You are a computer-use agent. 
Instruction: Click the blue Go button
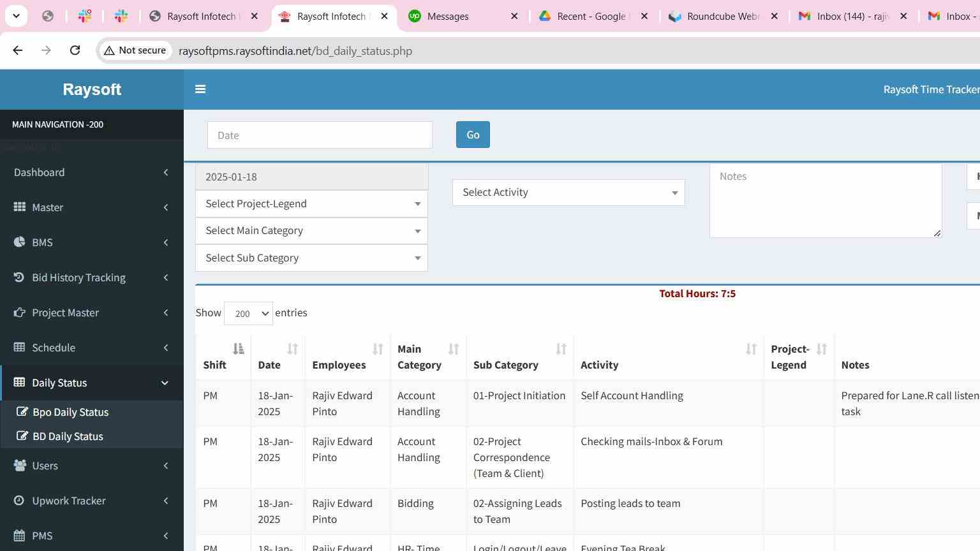[473, 135]
